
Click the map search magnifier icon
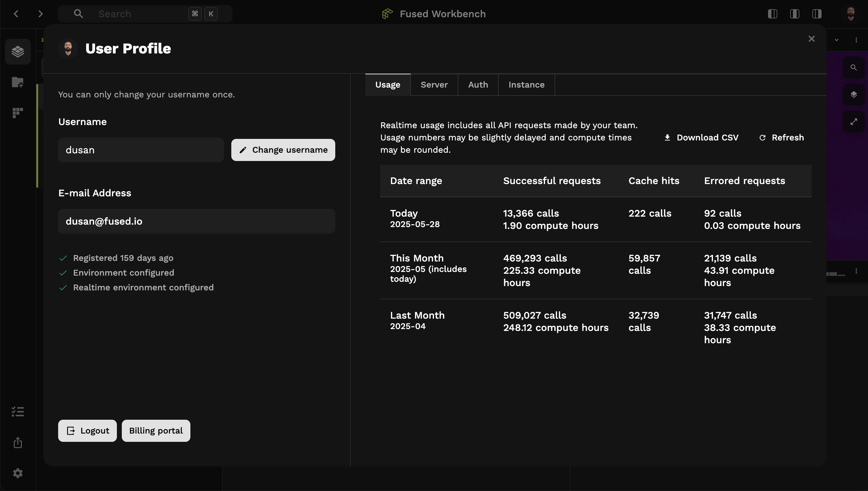(x=854, y=68)
